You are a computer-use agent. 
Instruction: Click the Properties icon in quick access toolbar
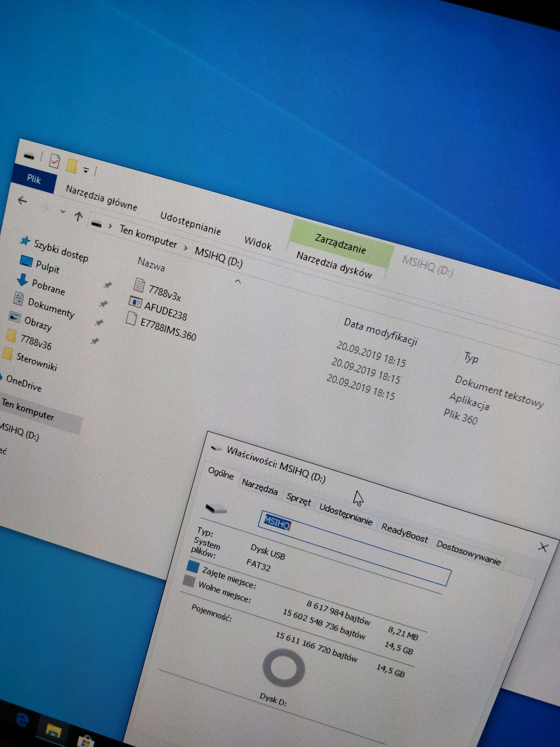[54, 161]
